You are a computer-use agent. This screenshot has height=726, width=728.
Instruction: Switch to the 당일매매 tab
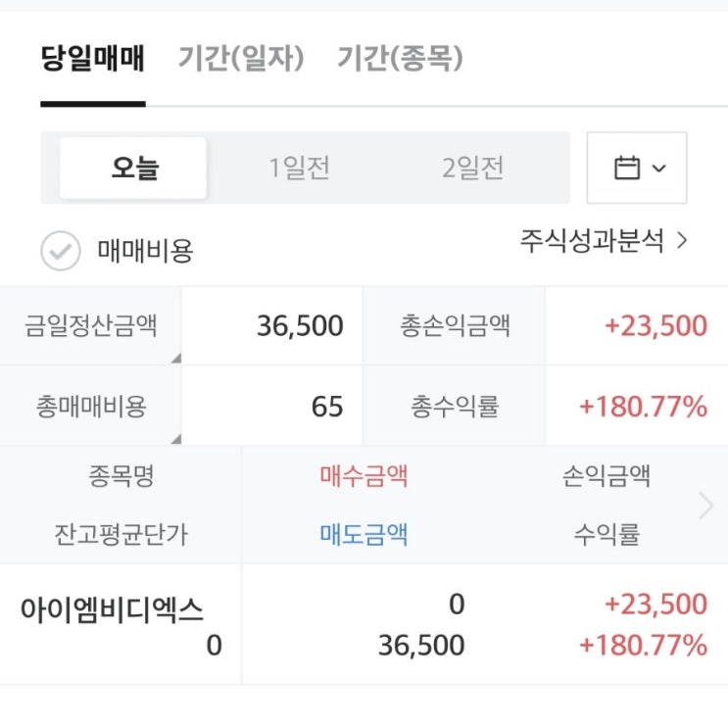click(x=93, y=60)
